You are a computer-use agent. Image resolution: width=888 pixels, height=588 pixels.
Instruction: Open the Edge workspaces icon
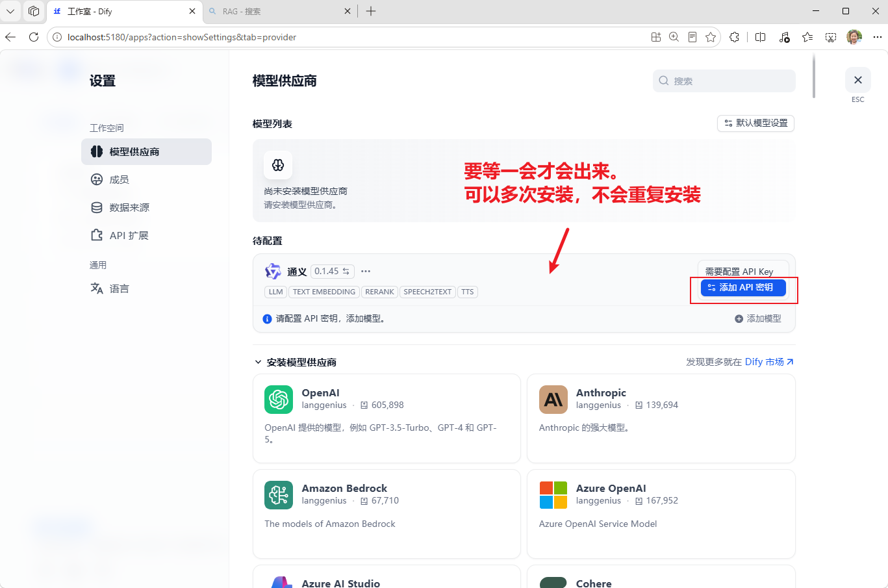[34, 11]
